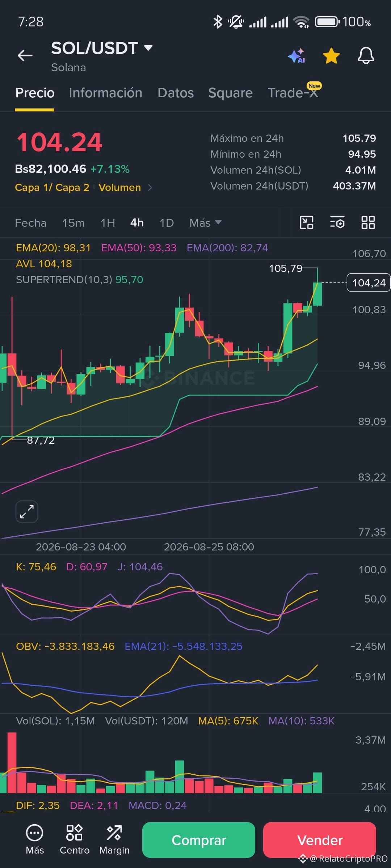Expand the SOL/USDT pair dropdown
391x868 pixels.
148,48
